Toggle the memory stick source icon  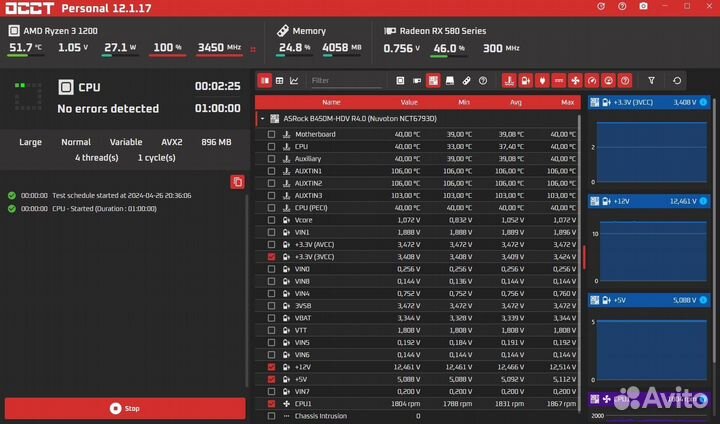[x=467, y=80]
